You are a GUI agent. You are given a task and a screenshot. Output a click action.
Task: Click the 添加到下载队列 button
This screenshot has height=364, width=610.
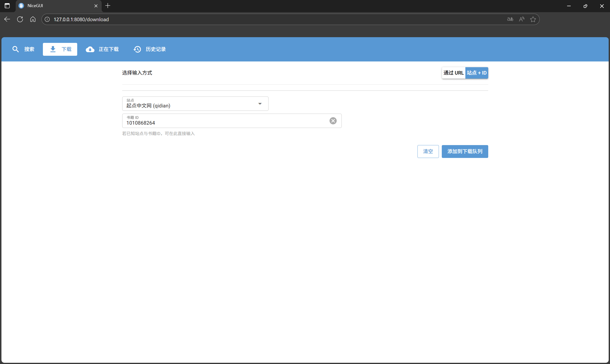click(465, 151)
